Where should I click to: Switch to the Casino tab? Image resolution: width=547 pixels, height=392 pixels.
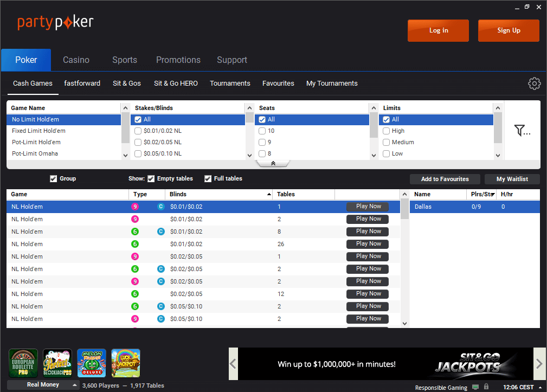click(x=76, y=60)
